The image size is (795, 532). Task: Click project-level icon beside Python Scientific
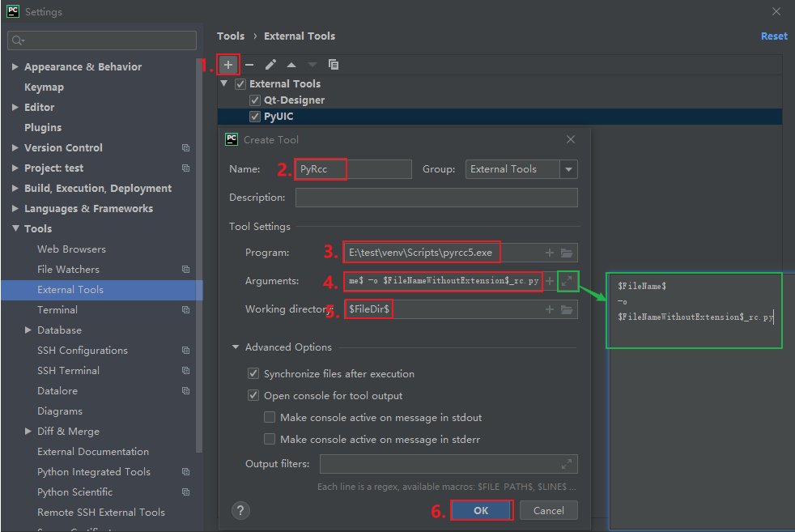pos(185,492)
